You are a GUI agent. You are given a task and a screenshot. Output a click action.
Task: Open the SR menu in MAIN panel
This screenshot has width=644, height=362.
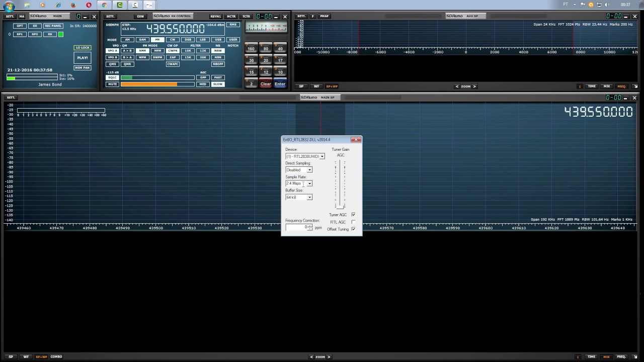pyautogui.click(x=35, y=26)
